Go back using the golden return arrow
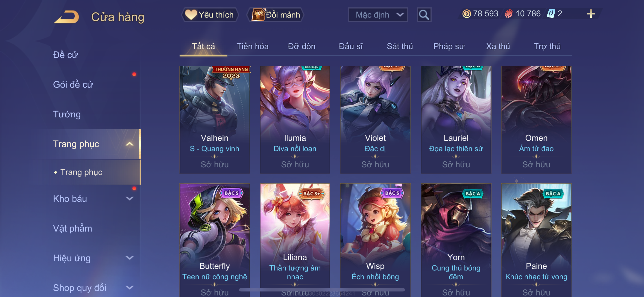The image size is (644, 297). (67, 17)
